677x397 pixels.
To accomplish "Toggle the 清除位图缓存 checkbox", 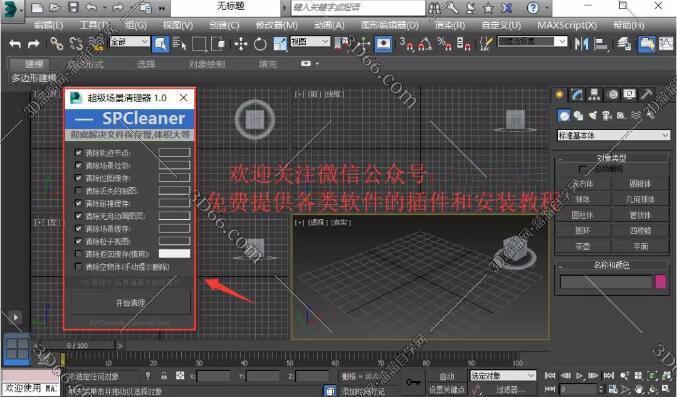I will pyautogui.click(x=78, y=178).
